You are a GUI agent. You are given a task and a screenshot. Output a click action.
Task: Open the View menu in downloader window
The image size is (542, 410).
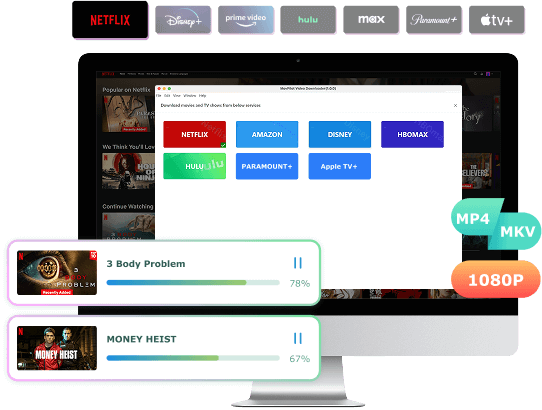(x=177, y=96)
